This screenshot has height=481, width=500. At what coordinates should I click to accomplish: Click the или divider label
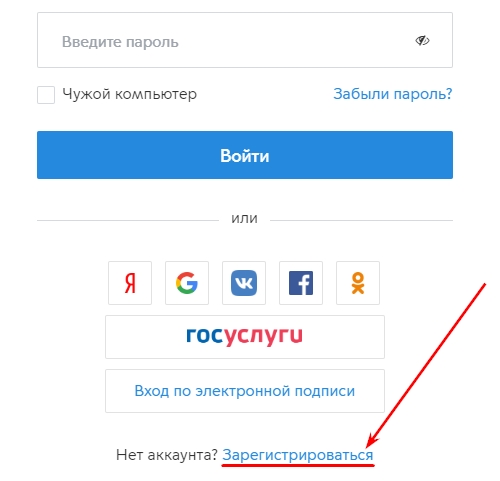pyautogui.click(x=245, y=219)
